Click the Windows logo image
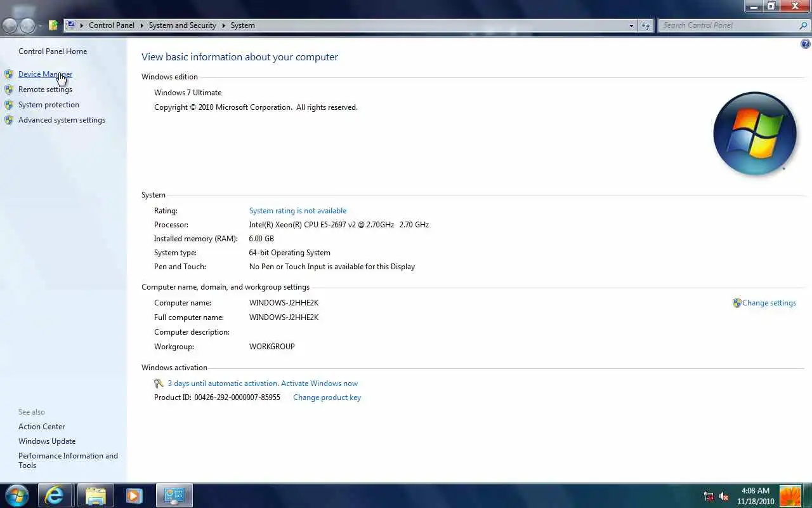The width and height of the screenshot is (812, 508). [x=755, y=133]
